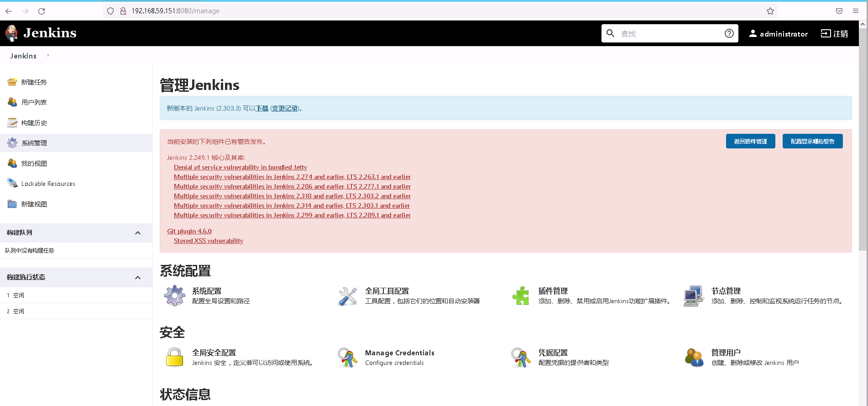
Task: Click the 系统配置 large gear icon
Action: pos(174,296)
